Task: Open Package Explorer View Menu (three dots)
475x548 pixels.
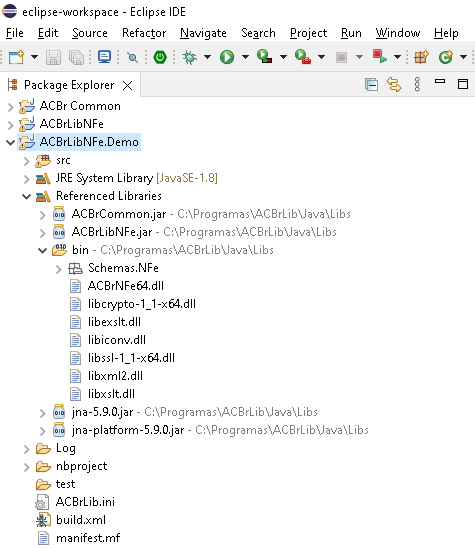Action: (x=417, y=85)
